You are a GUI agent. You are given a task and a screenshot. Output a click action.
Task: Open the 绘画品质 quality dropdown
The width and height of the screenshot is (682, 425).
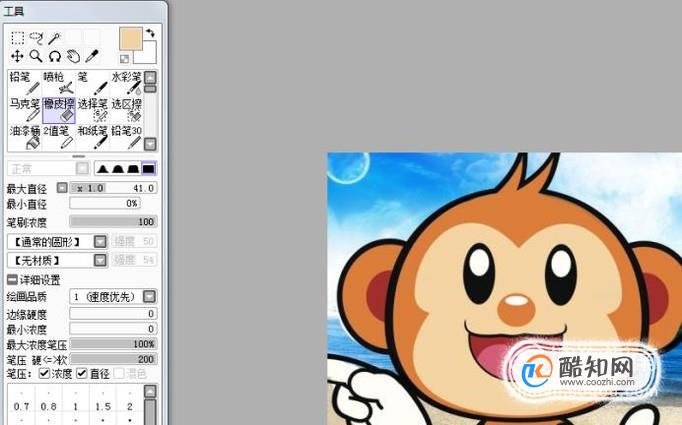tap(113, 297)
